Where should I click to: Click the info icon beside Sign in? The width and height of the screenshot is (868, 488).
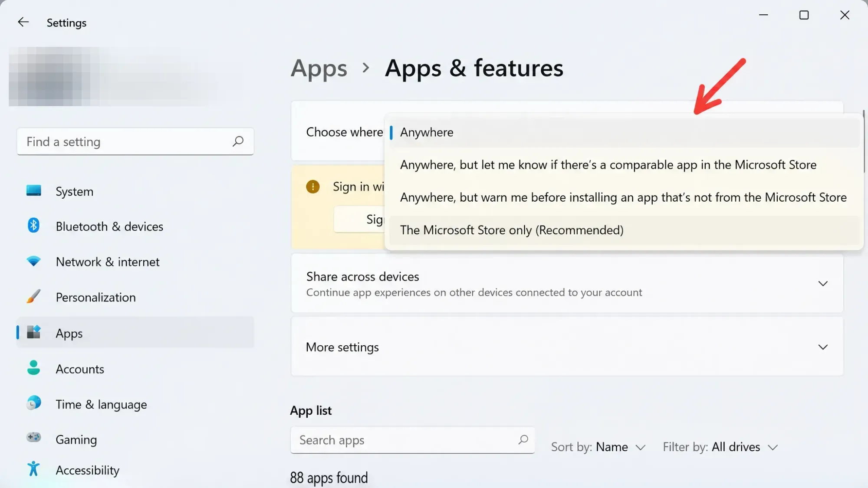312,187
